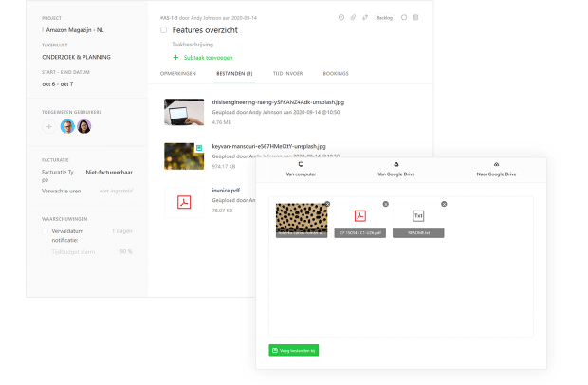This screenshot has width=588, height=385.
Task: Click the clock timer icon in task header
Action: [341, 17]
